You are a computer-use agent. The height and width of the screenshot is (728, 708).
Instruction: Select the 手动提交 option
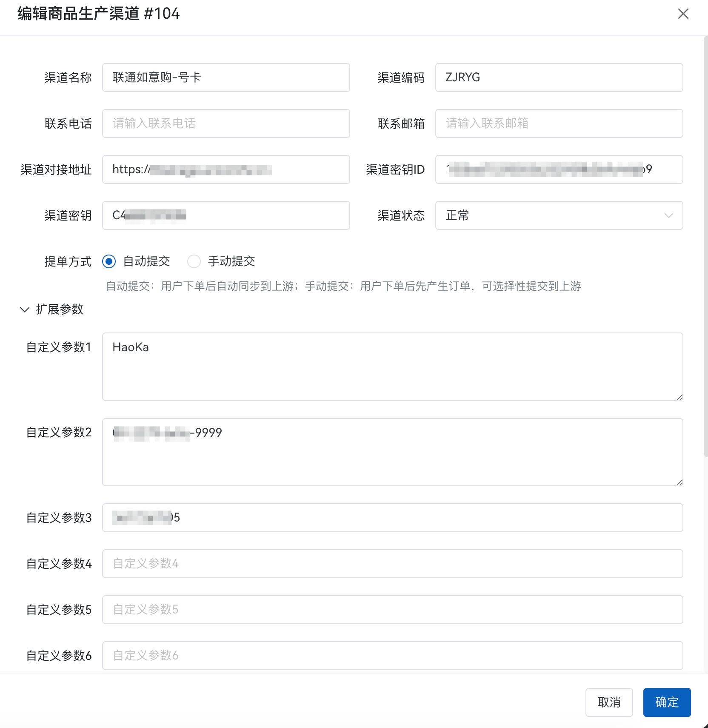point(194,261)
